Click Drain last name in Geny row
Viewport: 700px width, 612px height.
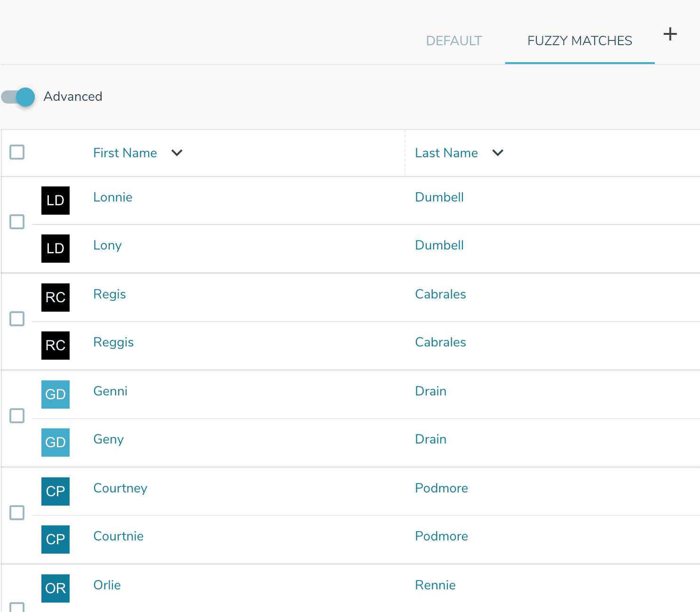tap(431, 439)
